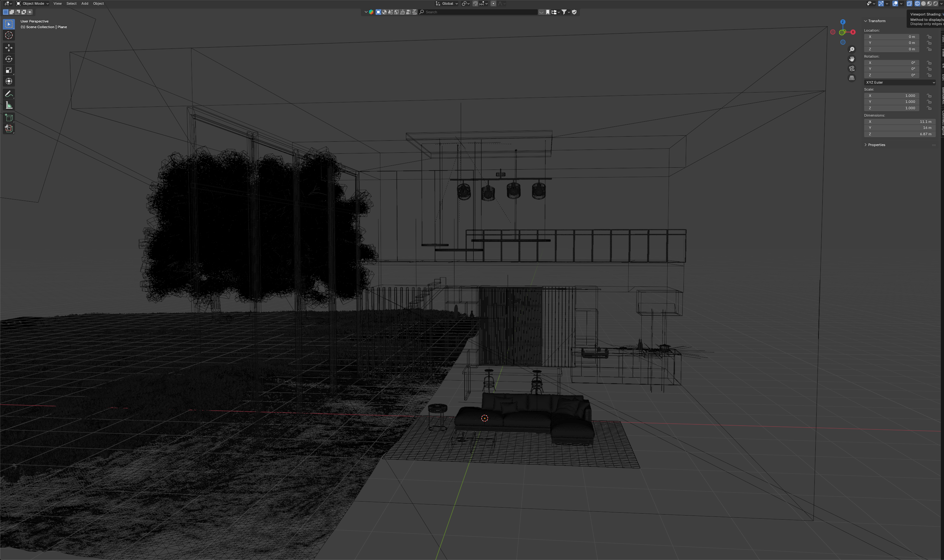Image resolution: width=944 pixels, height=560 pixels.
Task: Switch to orthographic view with grid button
Action: pos(851,78)
